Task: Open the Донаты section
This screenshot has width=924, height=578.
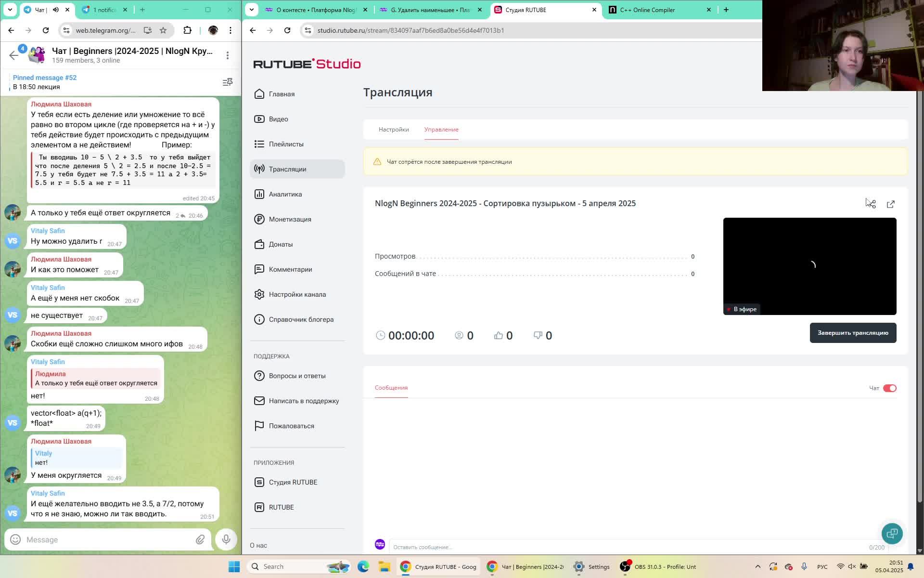Action: [282, 244]
